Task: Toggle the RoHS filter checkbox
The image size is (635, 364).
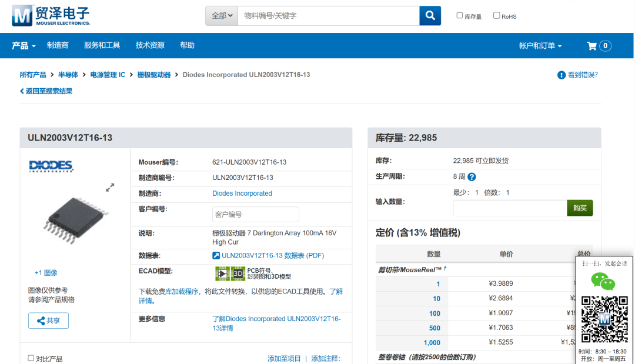Action: tap(496, 16)
